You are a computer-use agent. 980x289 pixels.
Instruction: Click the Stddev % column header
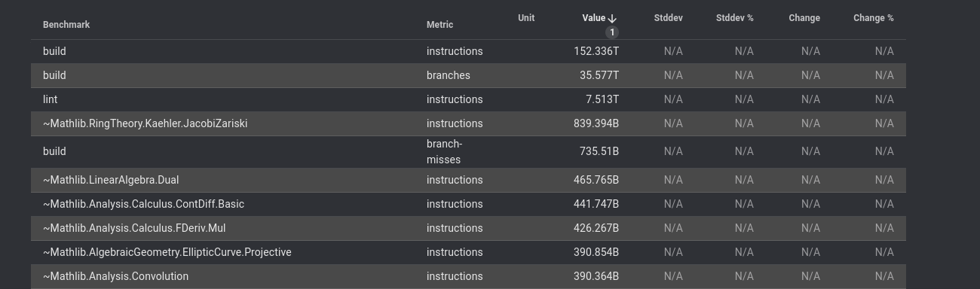pos(734,18)
